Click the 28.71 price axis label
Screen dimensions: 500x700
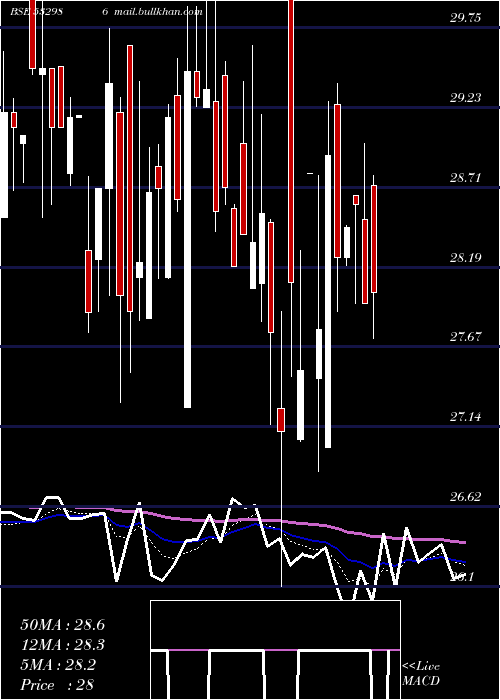click(x=466, y=178)
